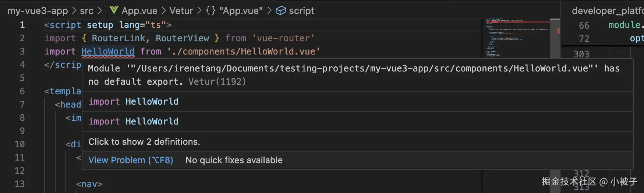Click the red error marker in overview ruler
The height and width of the screenshot is (193, 644).
[558, 31]
